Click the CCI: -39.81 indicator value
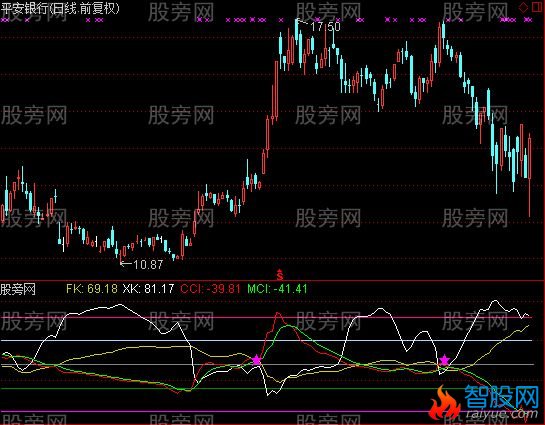 [x=210, y=288]
